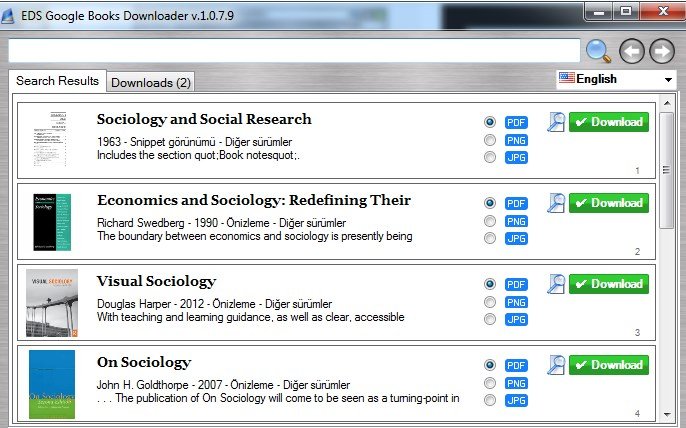Click Economics and Sociology cover thumbnail
Screen dimensions: 686x428
click(x=52, y=222)
